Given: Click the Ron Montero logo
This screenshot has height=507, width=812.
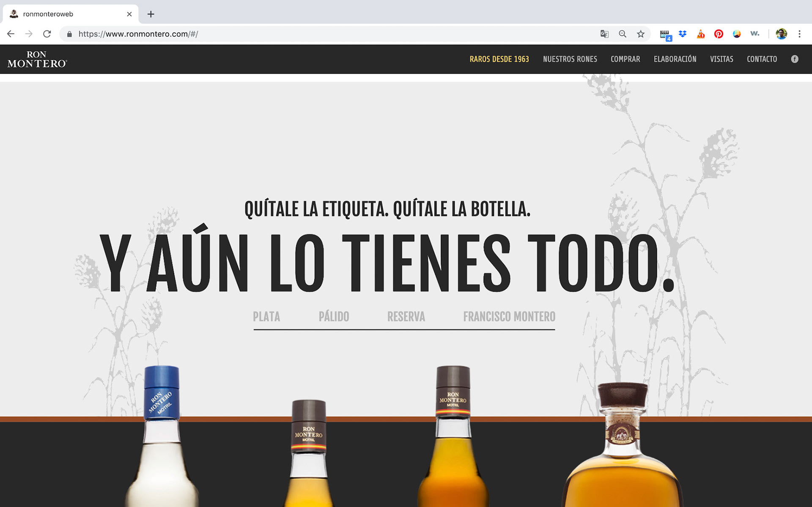Looking at the screenshot, I should click(x=37, y=59).
